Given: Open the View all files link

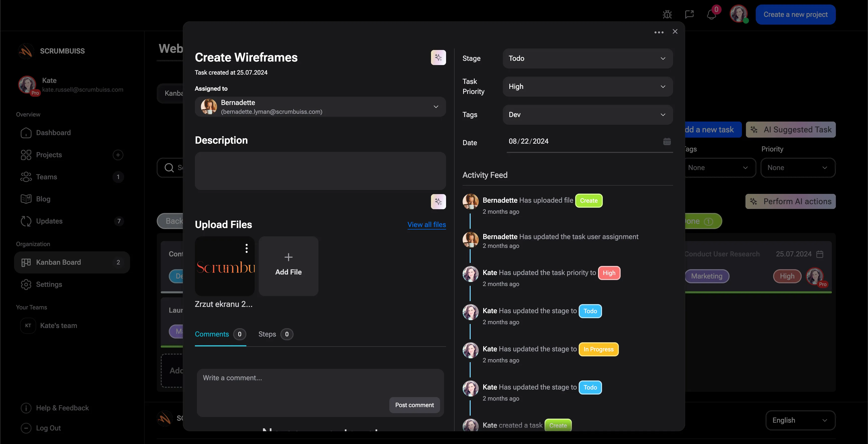Looking at the screenshot, I should [x=426, y=225].
